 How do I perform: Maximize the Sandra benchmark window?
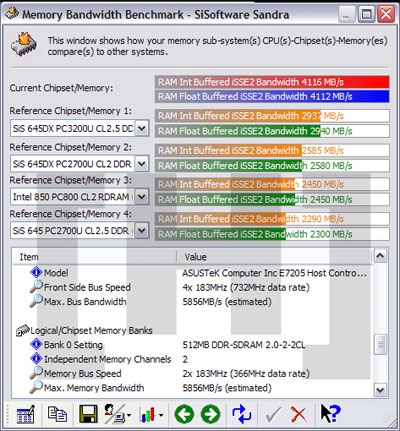(366, 14)
